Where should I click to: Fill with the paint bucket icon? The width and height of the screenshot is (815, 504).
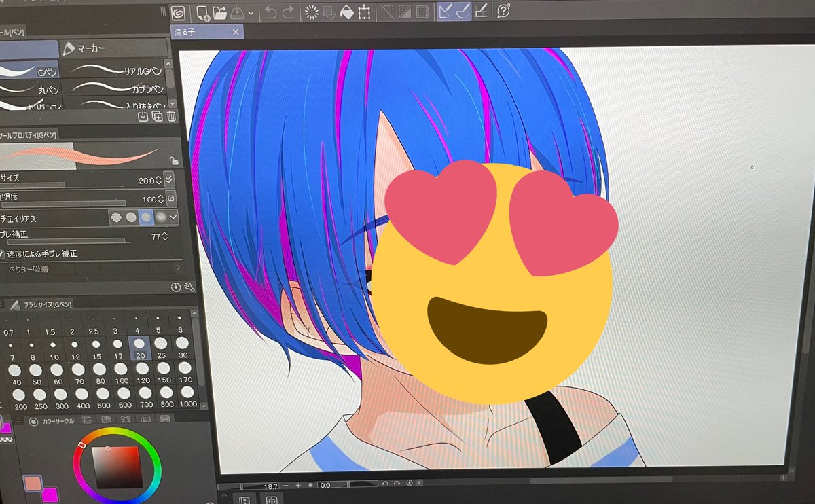point(347,12)
